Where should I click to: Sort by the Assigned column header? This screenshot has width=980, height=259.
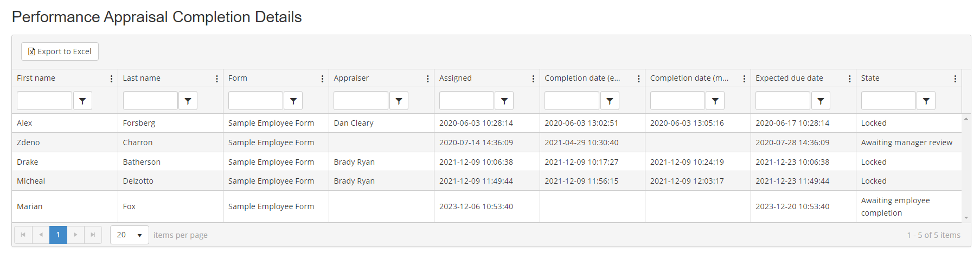(456, 78)
